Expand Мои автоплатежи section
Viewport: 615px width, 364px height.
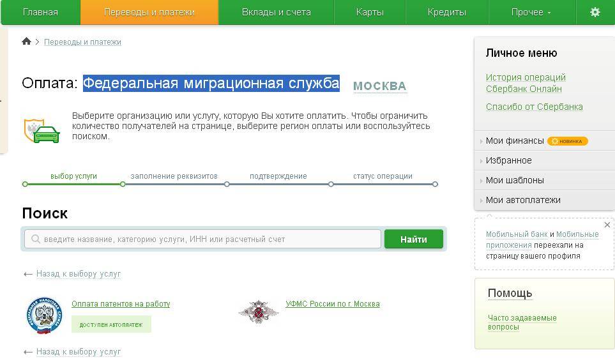pos(522,200)
